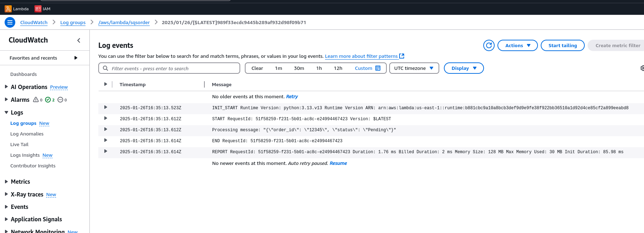Expand the Metrics section
644x233 pixels.
click(x=6, y=182)
